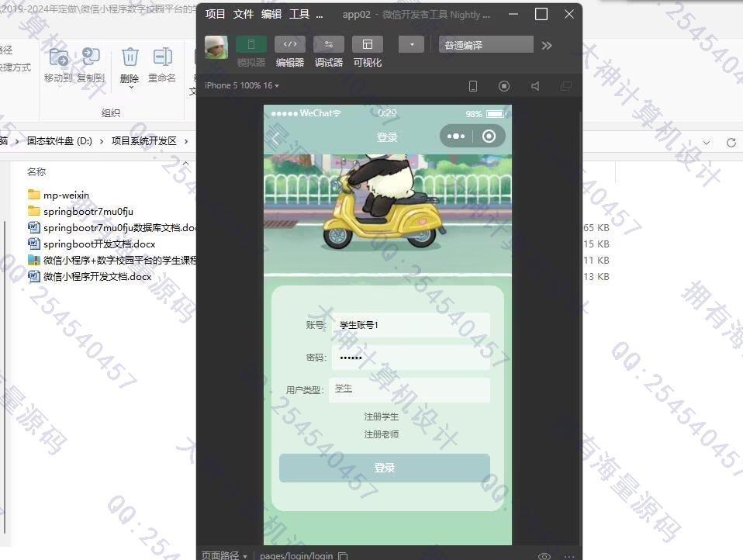Refresh the Explorer folder view
Image resolution: width=743 pixels, height=560 pixels.
tap(731, 142)
